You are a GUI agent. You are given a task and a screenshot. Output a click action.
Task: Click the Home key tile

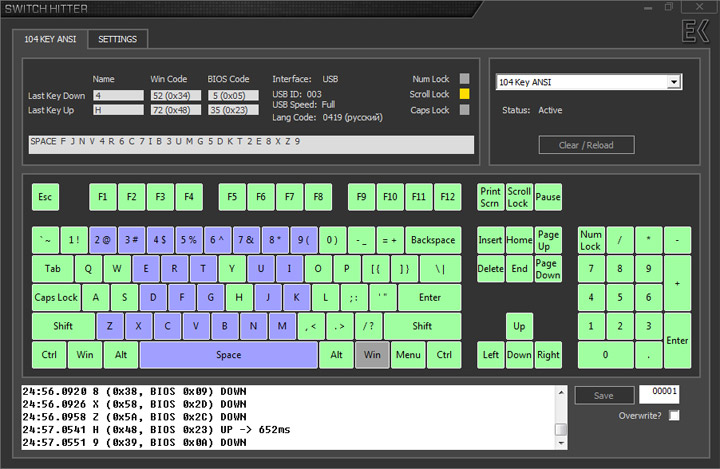(x=519, y=240)
